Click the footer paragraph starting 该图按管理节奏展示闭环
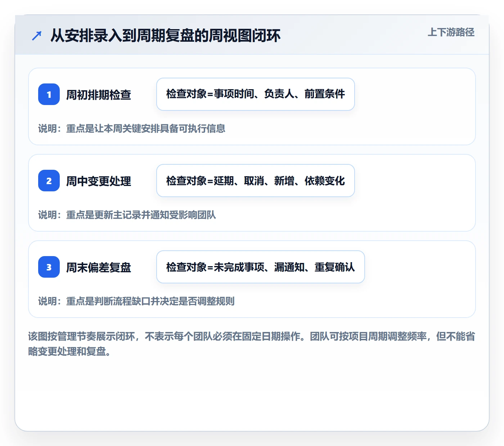The width and height of the screenshot is (504, 446). tap(252, 344)
